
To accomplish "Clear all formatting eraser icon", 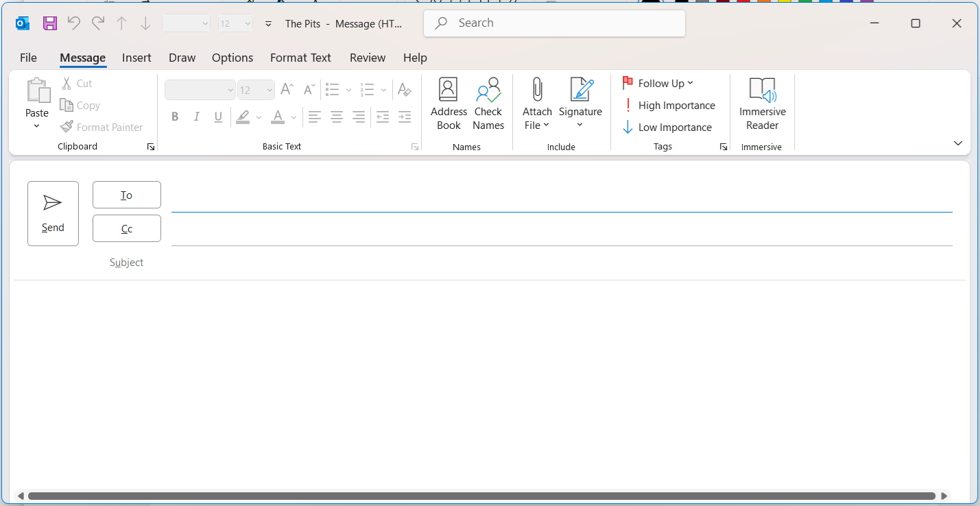I will click(x=405, y=89).
